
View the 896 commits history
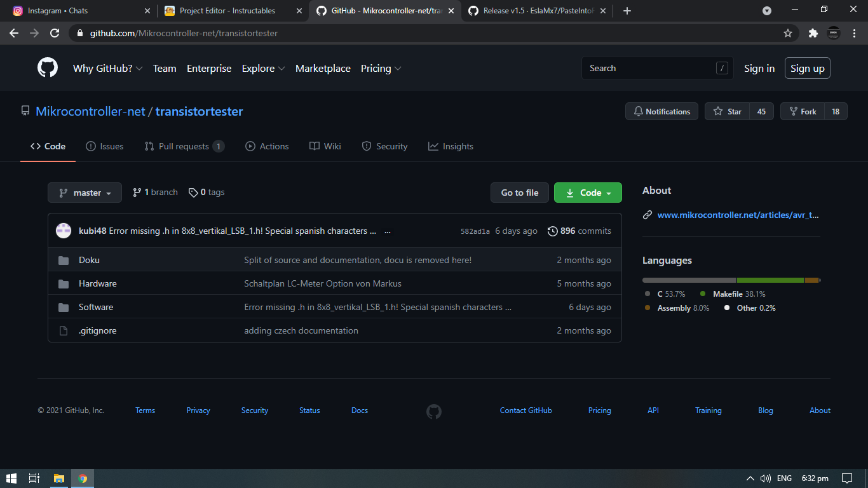[580, 231]
